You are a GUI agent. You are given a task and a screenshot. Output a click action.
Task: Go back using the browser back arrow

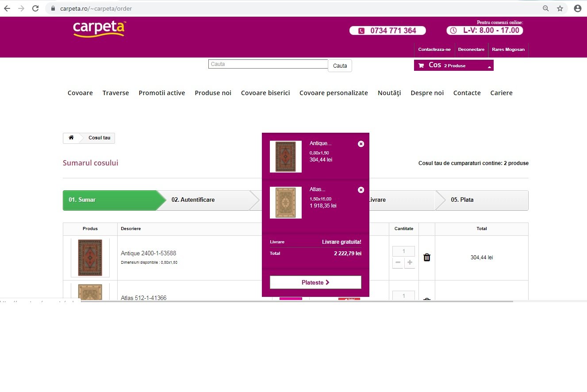(x=7, y=8)
